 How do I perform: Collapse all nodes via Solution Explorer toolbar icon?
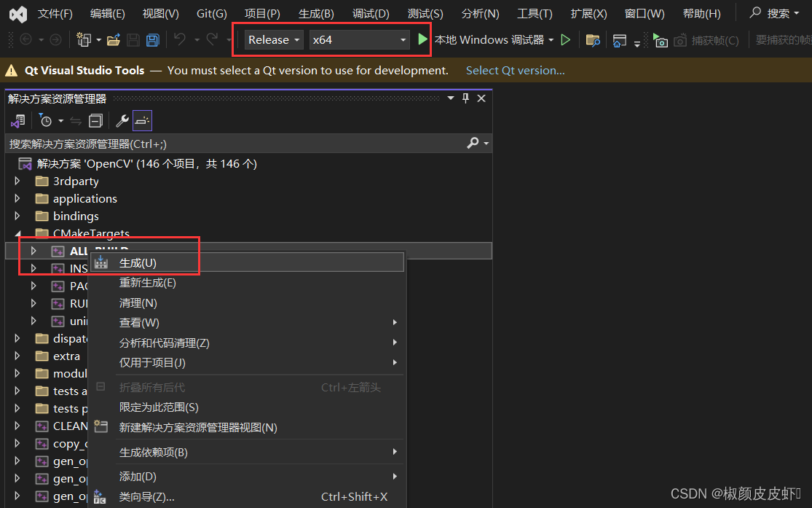(96, 121)
